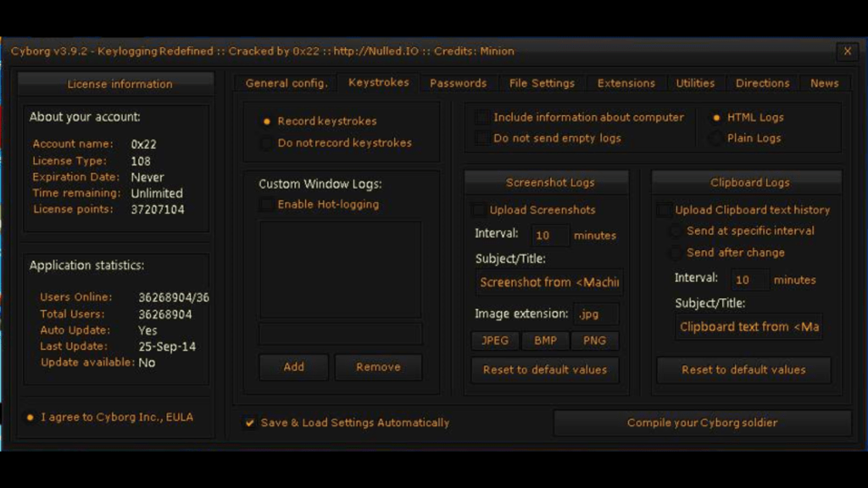Click the Update available value No

tap(147, 363)
